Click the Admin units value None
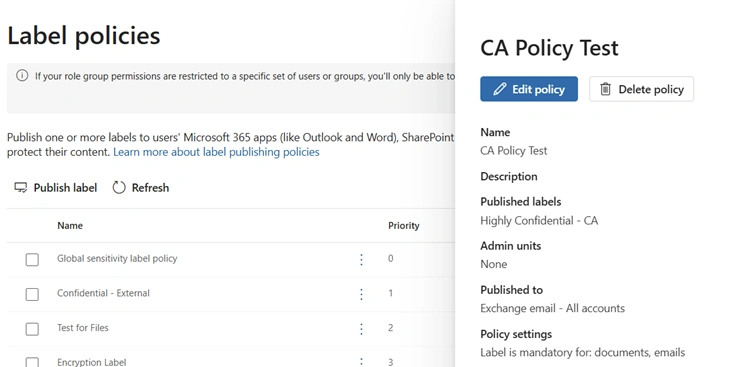Image resolution: width=752 pixels, height=367 pixels. (x=494, y=264)
